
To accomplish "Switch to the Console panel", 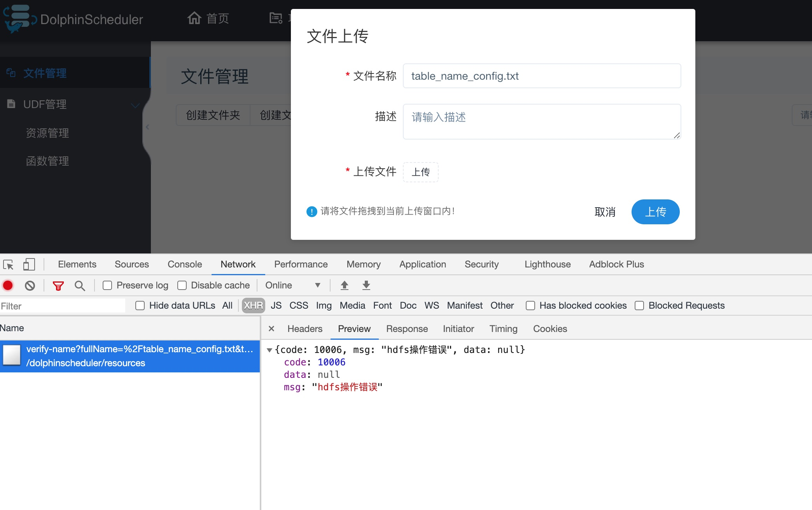I will pos(184,264).
